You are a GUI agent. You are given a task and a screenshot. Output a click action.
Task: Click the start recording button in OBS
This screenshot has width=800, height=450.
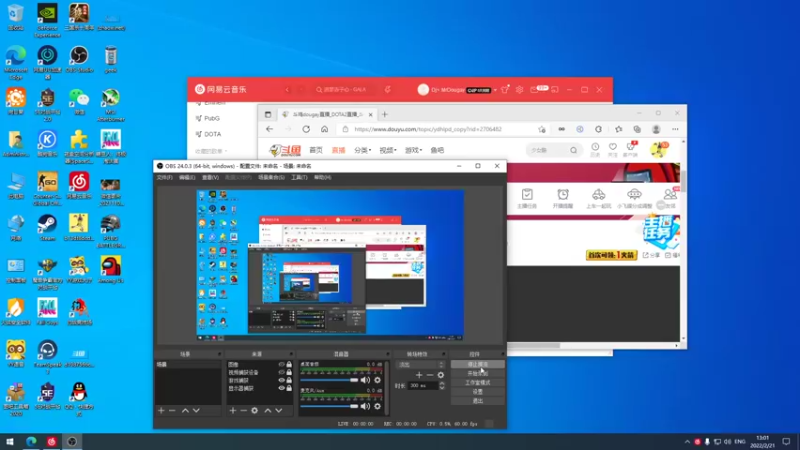[478, 373]
